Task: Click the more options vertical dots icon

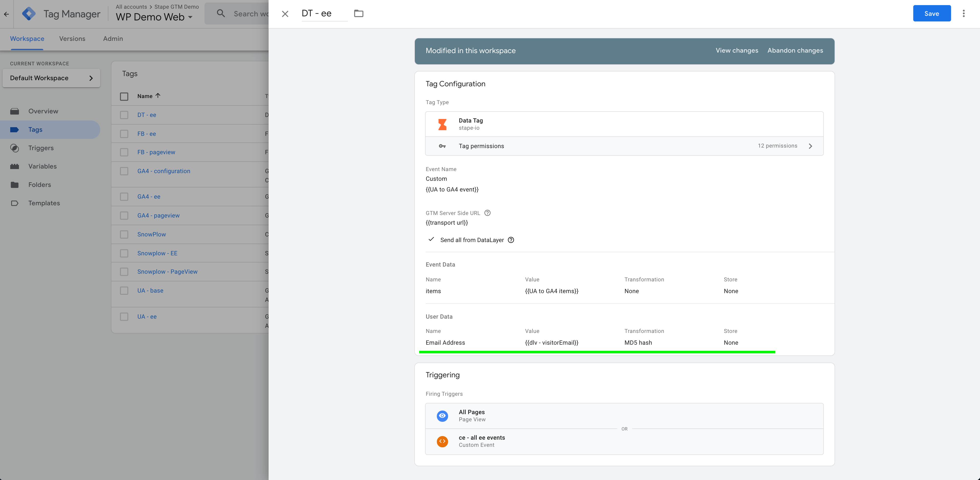Action: click(x=965, y=13)
